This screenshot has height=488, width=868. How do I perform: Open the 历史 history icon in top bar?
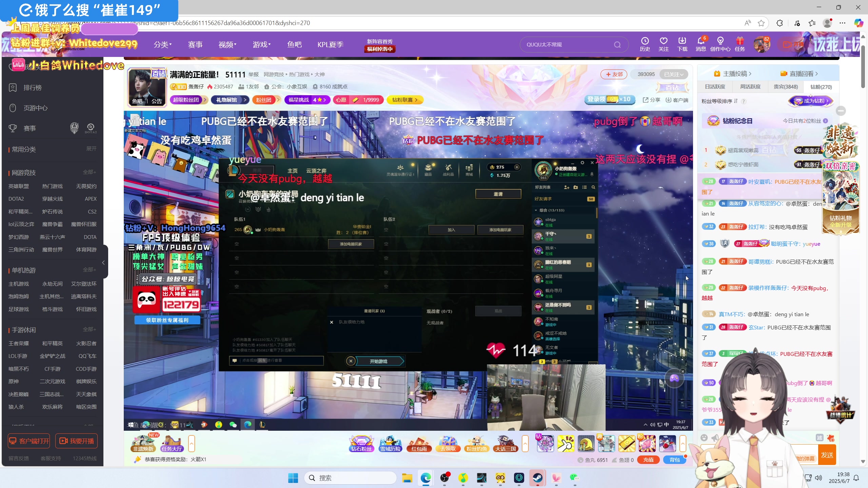645,44
